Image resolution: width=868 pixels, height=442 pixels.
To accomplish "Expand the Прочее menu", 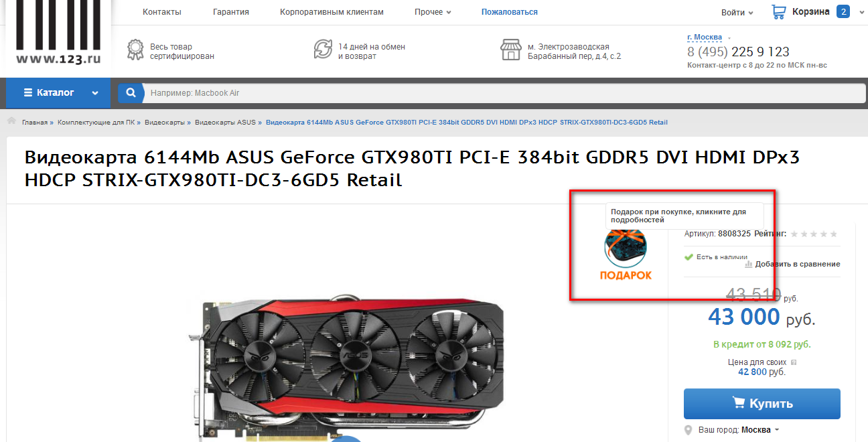I will click(433, 12).
